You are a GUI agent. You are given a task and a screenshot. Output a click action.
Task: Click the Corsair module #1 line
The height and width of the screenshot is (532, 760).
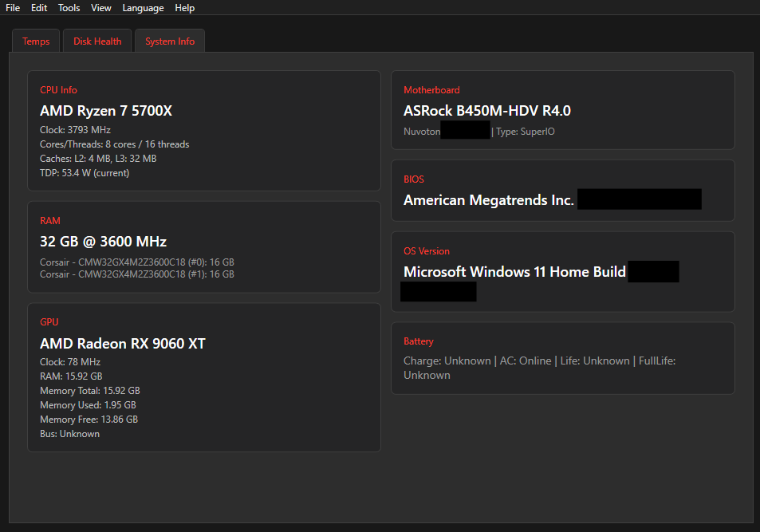pos(136,274)
